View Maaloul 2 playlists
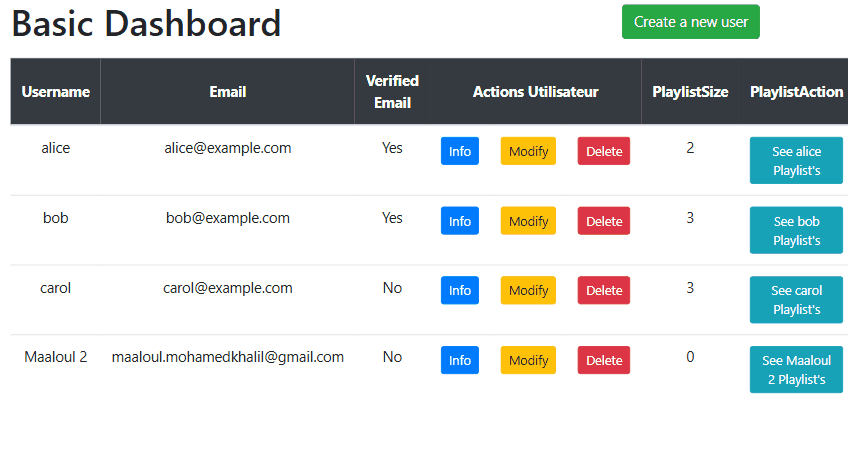The image size is (848, 461). (x=796, y=370)
